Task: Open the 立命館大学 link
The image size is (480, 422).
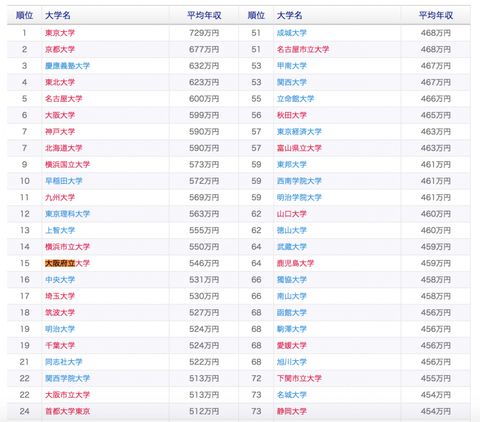Action: point(295,99)
